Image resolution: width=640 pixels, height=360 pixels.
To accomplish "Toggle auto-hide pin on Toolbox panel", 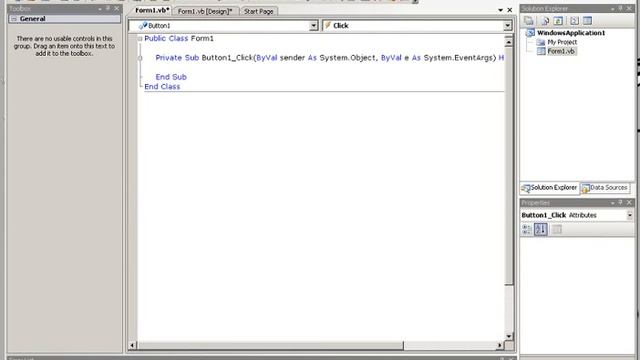I will click(108, 9).
